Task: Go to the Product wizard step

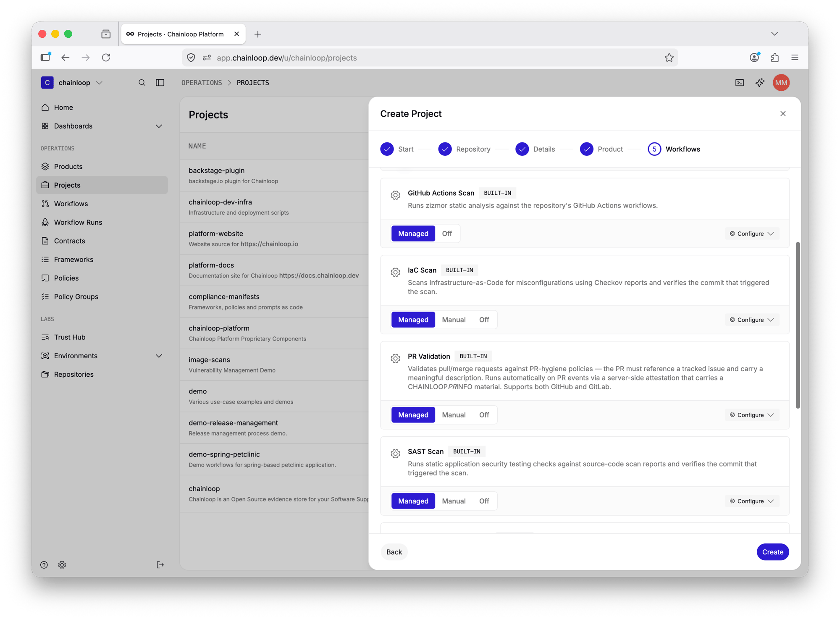Action: tap(601, 149)
